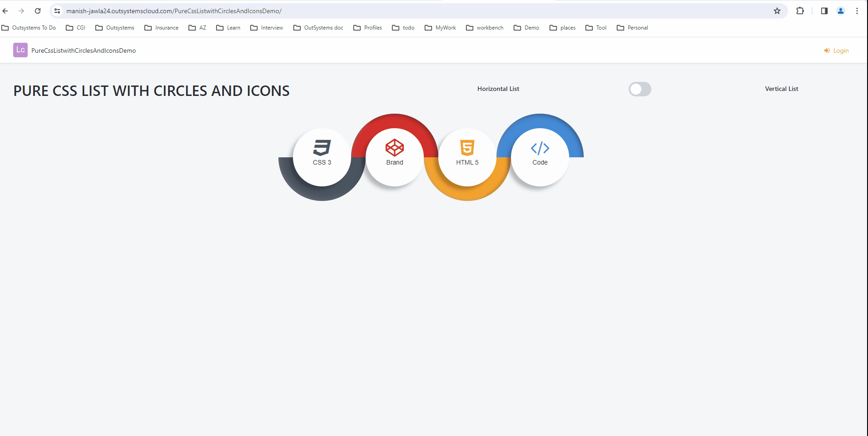
Task: Open workbench bookmark folder
Action: [x=485, y=28]
